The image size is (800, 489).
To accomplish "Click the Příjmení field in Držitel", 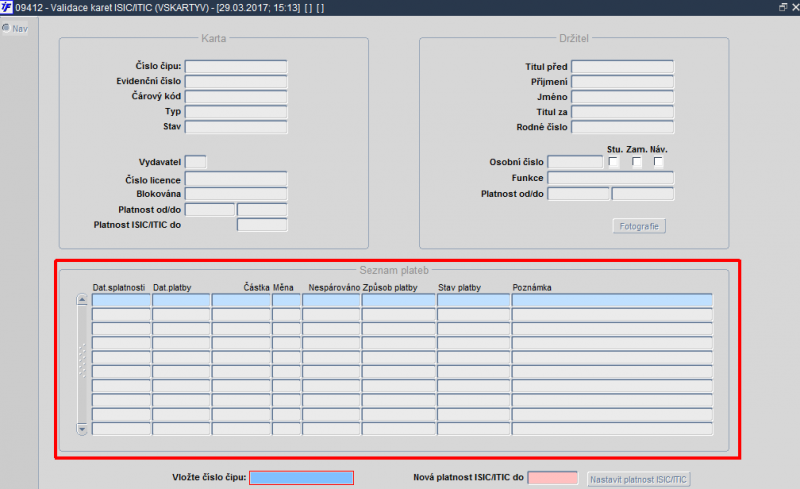I will pyautogui.click(x=622, y=82).
